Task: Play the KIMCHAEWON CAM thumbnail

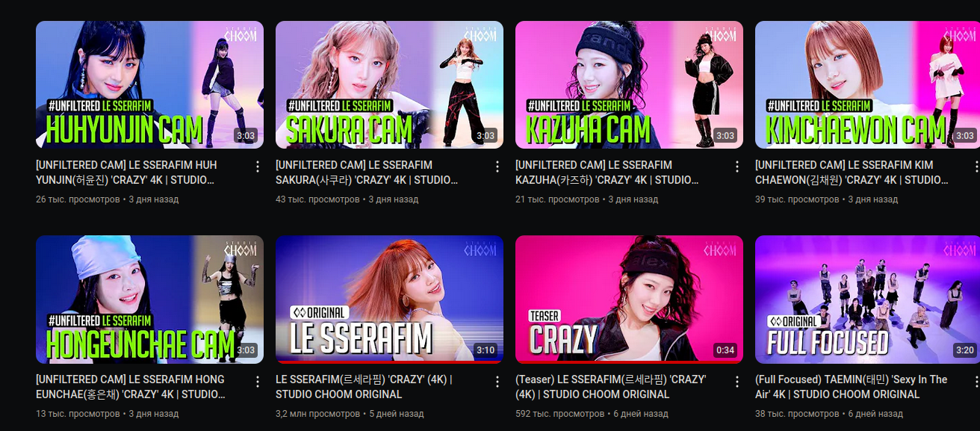Action: [x=867, y=84]
